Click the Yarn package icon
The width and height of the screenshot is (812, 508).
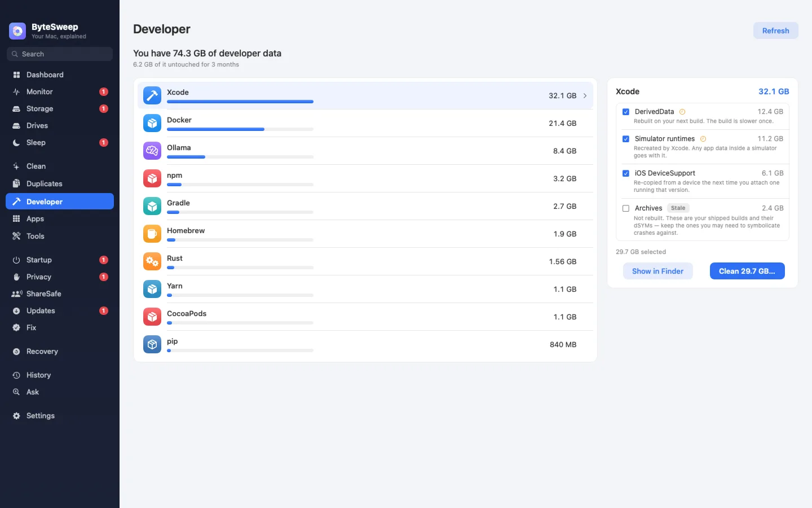152,289
